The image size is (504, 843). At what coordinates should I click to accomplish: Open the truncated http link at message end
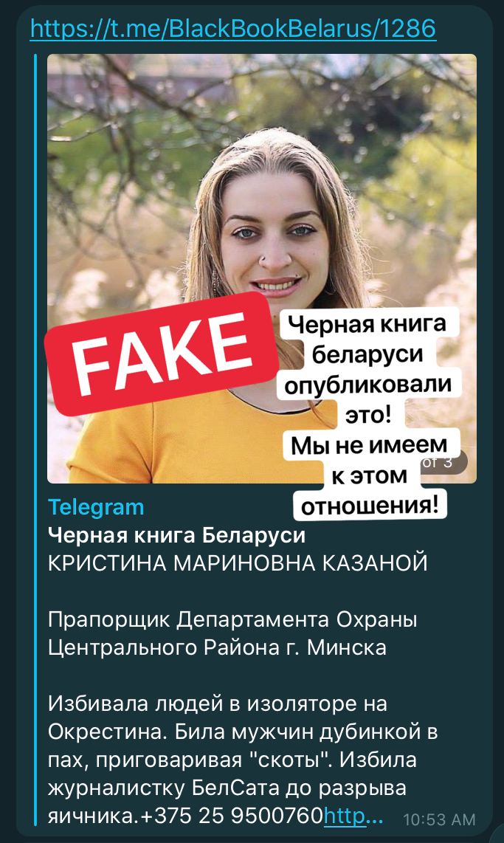point(353,816)
